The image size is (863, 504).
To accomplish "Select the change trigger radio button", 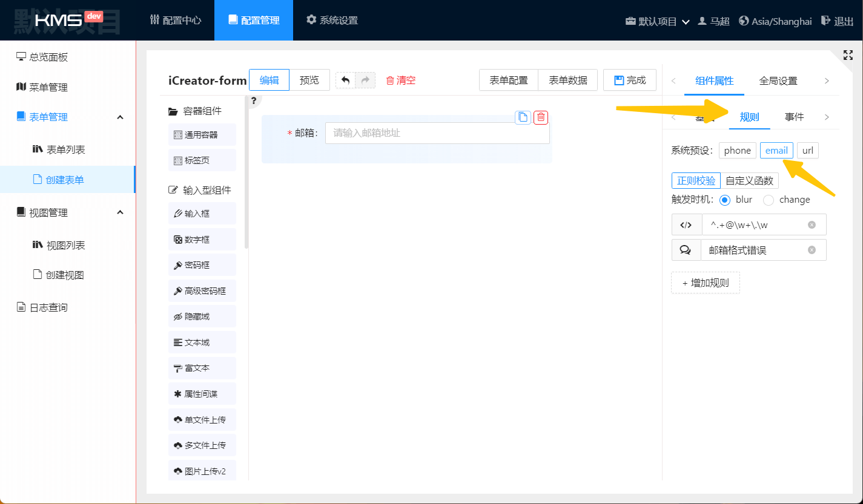I will pyautogui.click(x=769, y=200).
